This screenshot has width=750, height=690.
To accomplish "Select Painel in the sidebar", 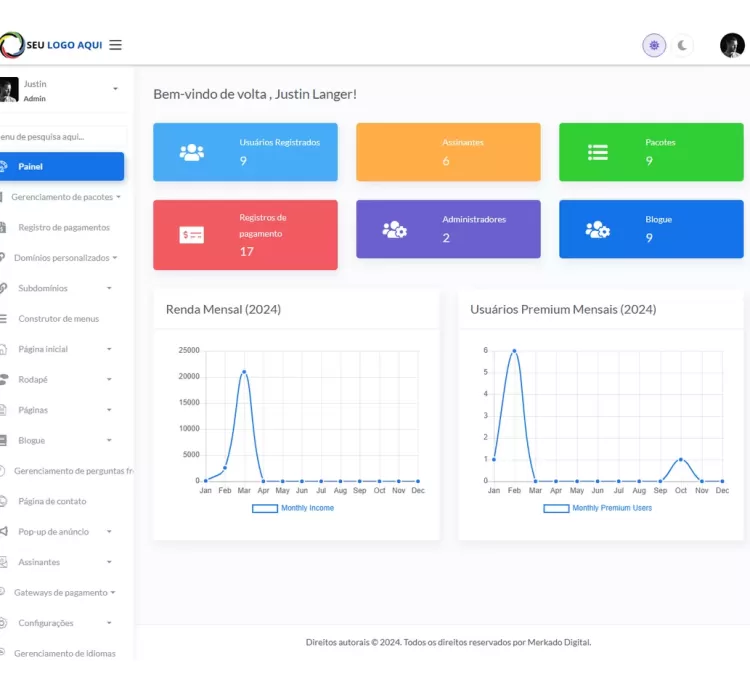I will point(62,166).
